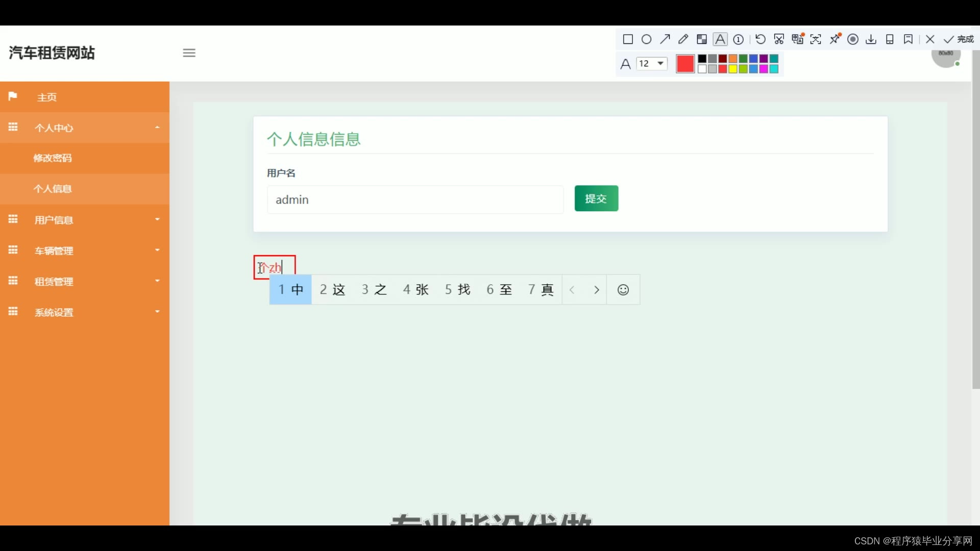This screenshot has height=551, width=980.
Task: Toggle the text annotation tool
Action: (x=720, y=39)
